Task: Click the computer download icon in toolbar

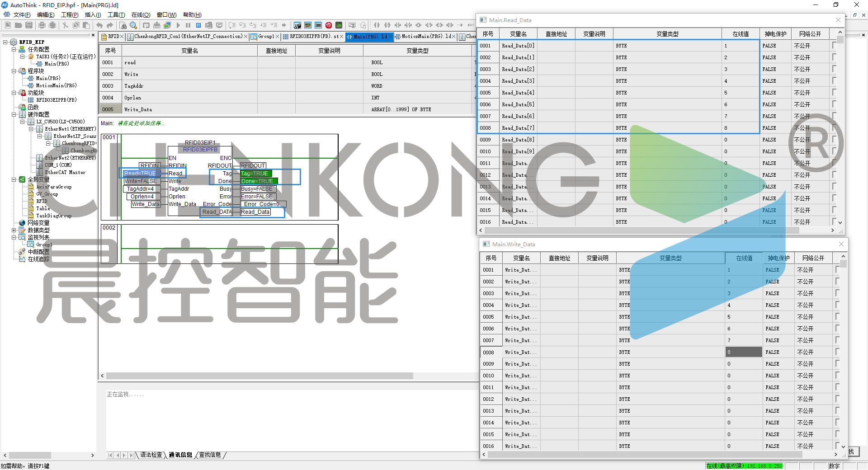Action: [167, 25]
